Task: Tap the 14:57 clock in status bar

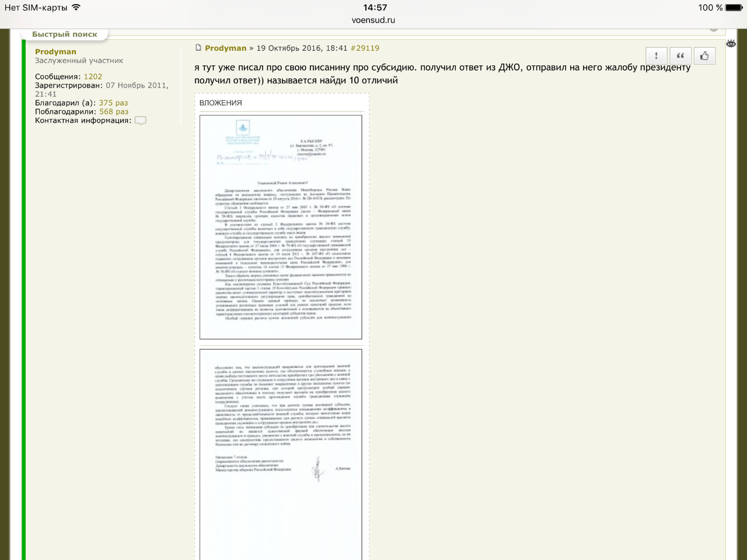Action: (375, 8)
